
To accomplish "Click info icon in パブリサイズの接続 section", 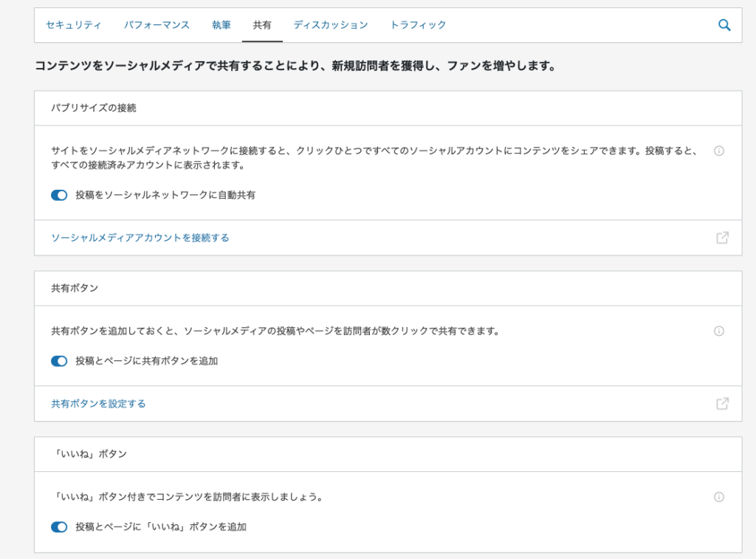I will [x=719, y=151].
